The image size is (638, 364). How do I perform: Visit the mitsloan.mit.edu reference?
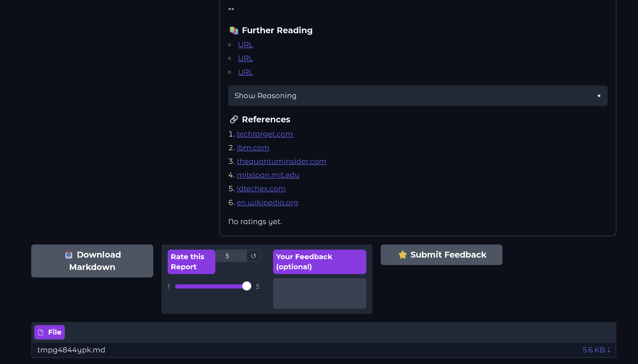click(268, 175)
